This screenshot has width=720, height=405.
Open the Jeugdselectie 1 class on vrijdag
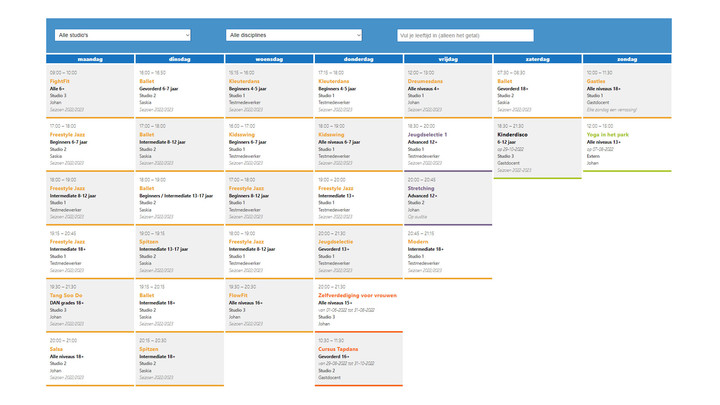click(x=448, y=145)
